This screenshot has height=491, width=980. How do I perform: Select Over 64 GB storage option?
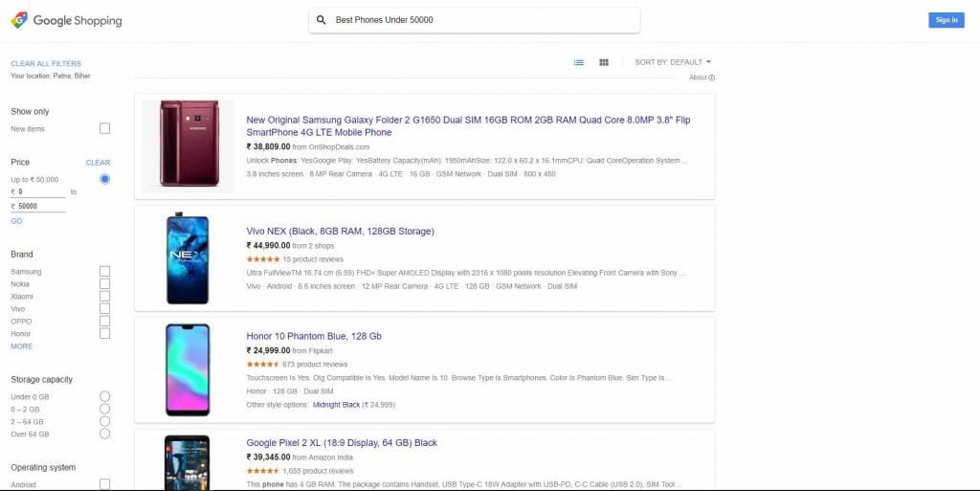[x=105, y=434]
